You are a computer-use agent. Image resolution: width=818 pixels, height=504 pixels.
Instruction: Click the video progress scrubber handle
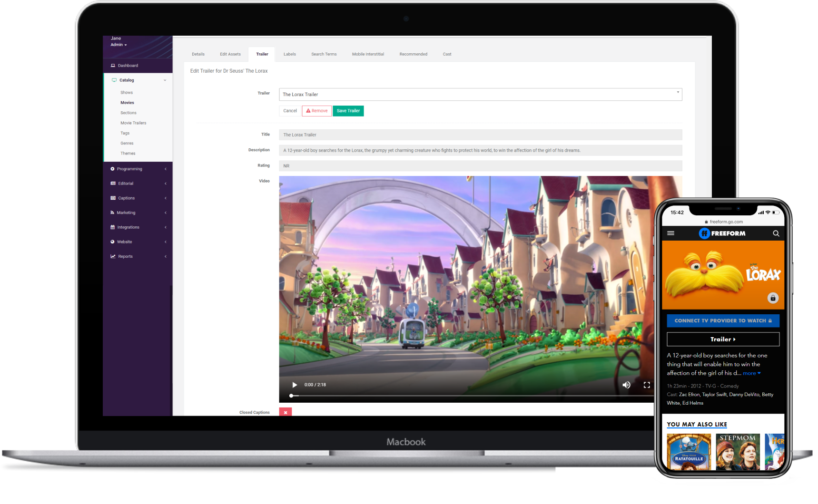pos(291,396)
